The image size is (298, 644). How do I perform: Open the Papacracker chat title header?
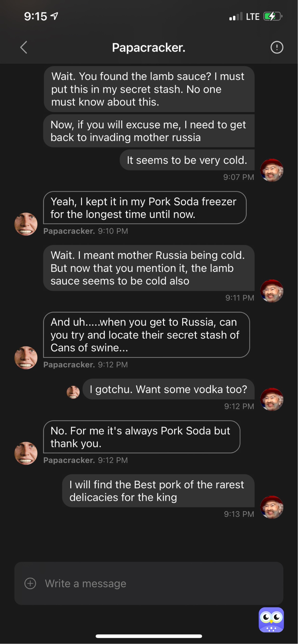click(x=149, y=48)
